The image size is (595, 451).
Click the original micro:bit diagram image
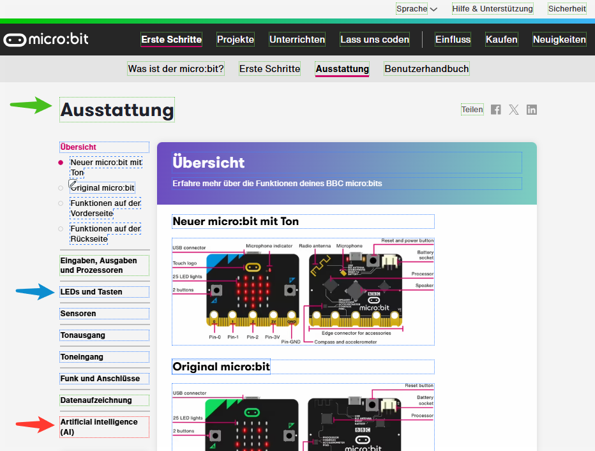pyautogui.click(x=303, y=417)
